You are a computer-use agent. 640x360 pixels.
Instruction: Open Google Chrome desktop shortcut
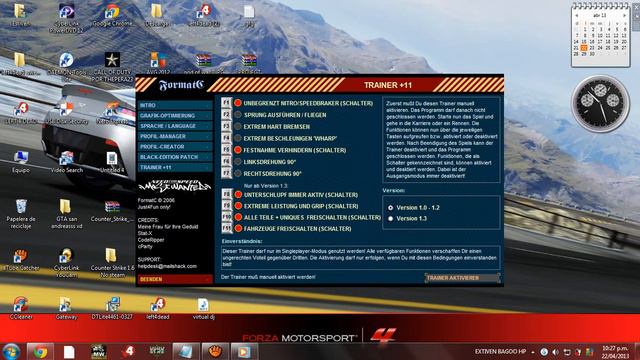pos(112,16)
